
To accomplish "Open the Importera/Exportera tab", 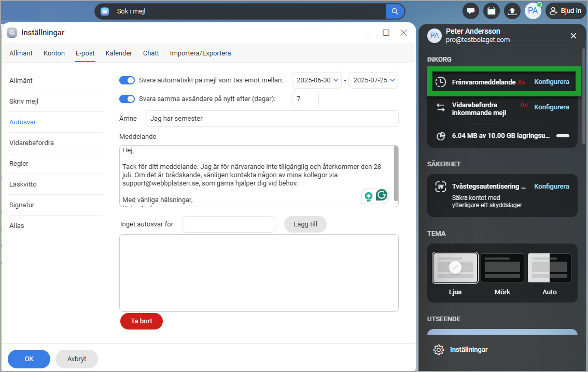I will [x=200, y=53].
